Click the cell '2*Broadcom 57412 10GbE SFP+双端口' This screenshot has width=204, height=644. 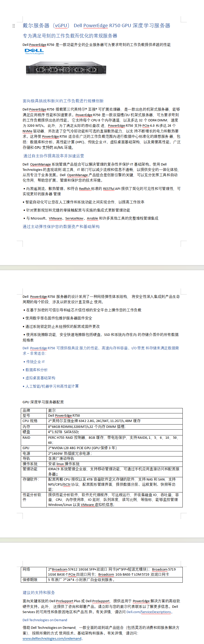coord(115,572)
